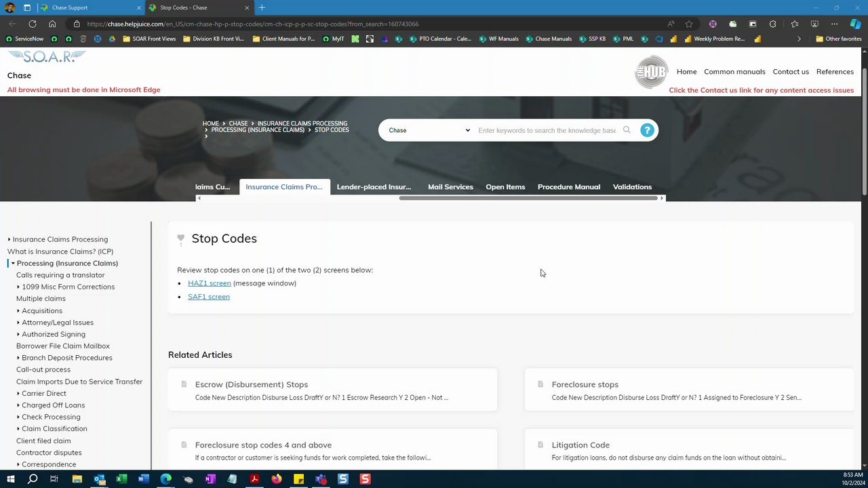Viewport: 868px width, 488px height.
Task: Collapse Processing (Insurance Claims) sidebar section
Action: point(13,263)
